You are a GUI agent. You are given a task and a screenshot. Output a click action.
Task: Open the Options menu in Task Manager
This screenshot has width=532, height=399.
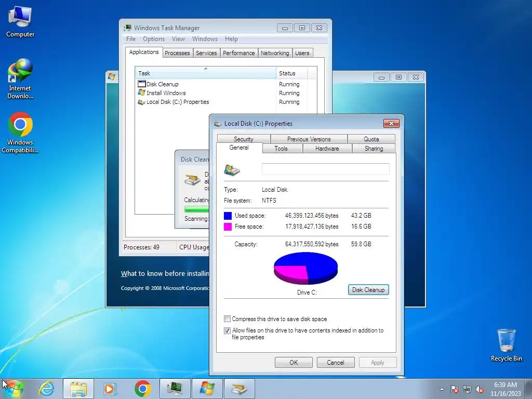point(154,38)
